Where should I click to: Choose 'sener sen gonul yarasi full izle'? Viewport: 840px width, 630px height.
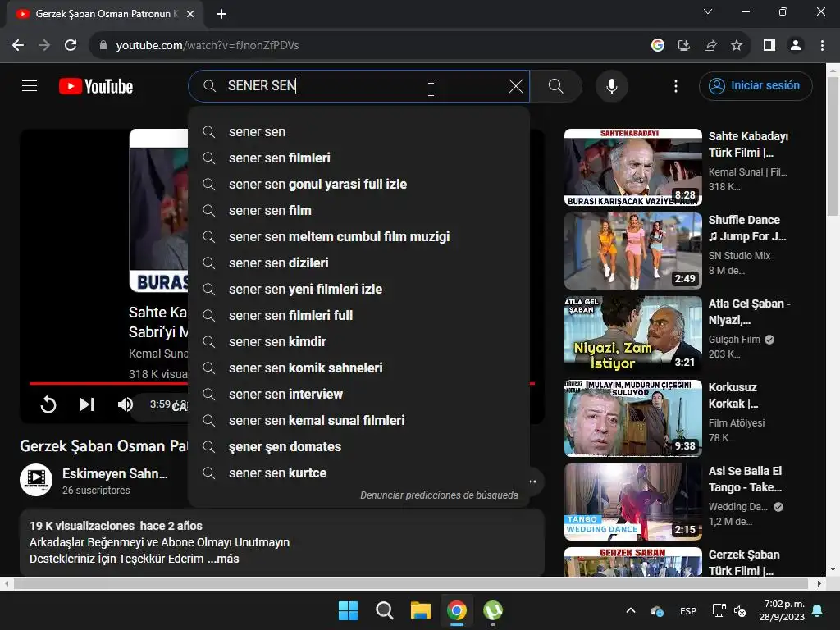coord(359,185)
